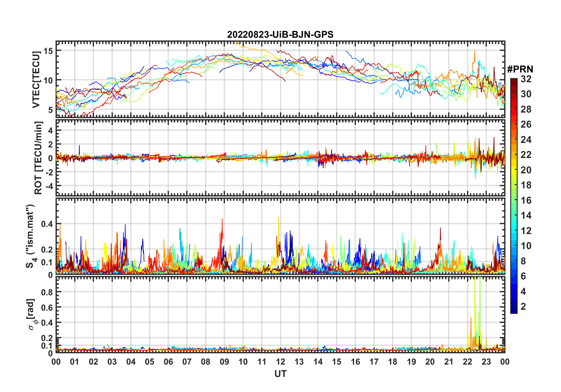This screenshot has width=561, height=392.
Task: Click the S4 axis tick label 0.2
Action: click(x=47, y=250)
